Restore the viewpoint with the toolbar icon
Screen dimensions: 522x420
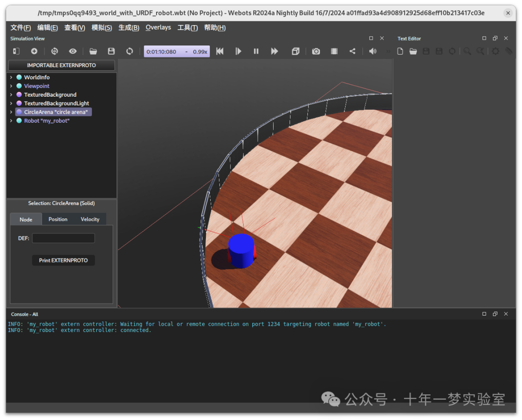(x=55, y=51)
